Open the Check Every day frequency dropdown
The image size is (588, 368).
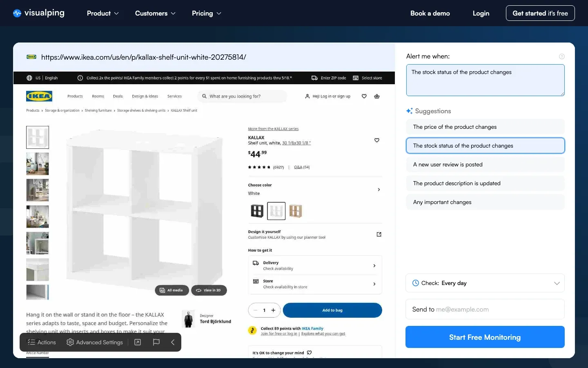(x=485, y=283)
